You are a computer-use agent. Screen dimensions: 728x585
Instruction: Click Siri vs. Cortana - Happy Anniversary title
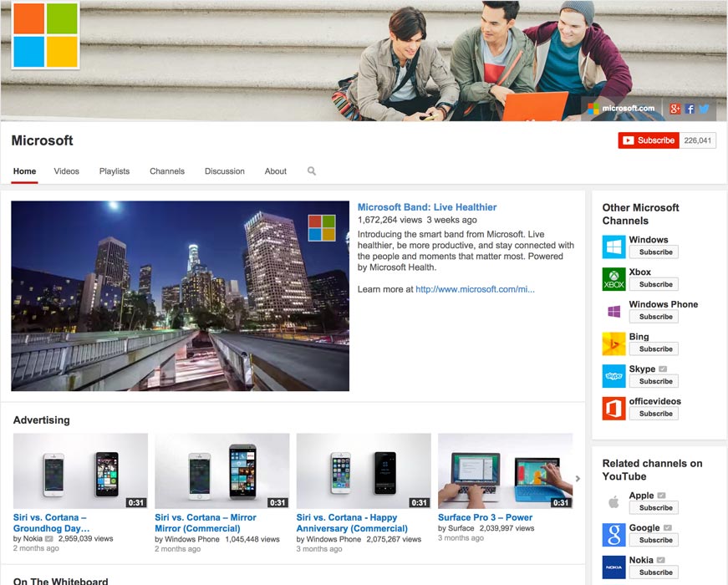point(352,523)
